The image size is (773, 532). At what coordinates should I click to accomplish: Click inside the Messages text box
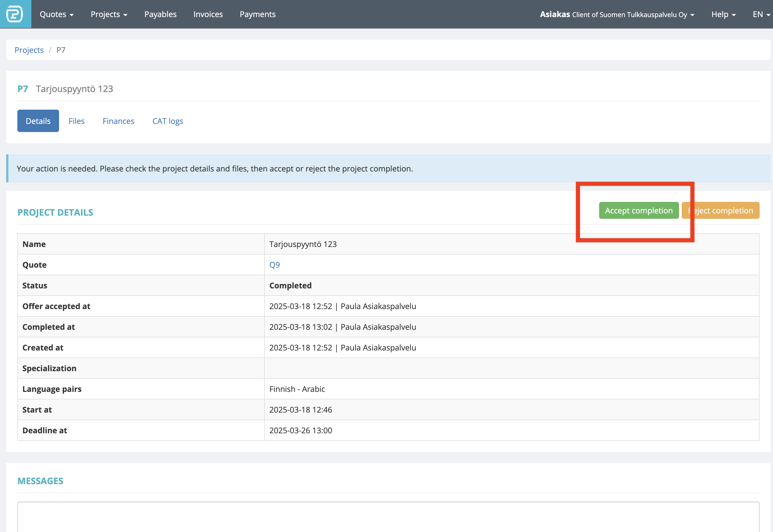(x=388, y=517)
